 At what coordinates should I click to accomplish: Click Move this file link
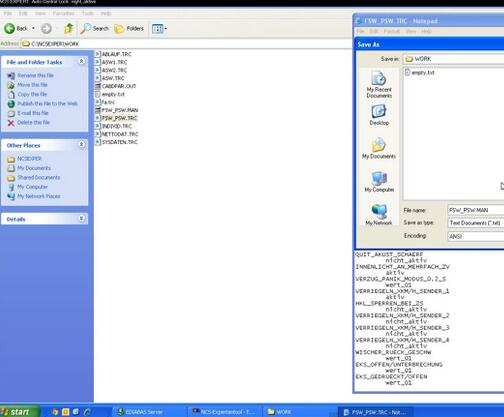pyautogui.click(x=32, y=85)
